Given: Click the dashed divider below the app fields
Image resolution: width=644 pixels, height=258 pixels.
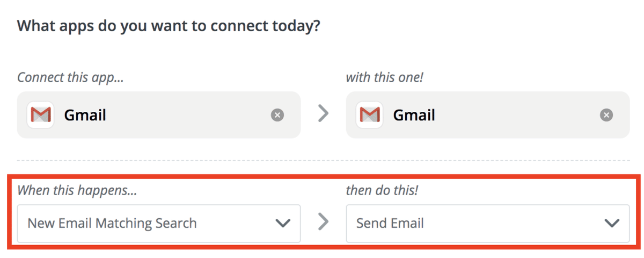Looking at the screenshot, I should [x=323, y=161].
